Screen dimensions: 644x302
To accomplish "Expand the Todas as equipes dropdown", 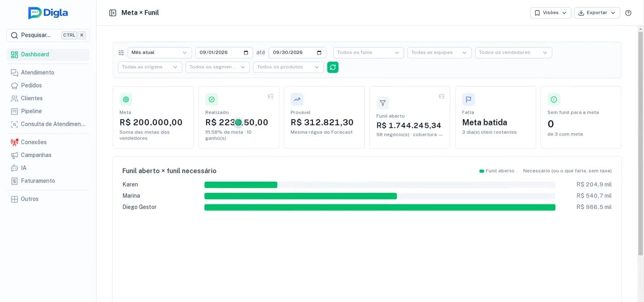I will coord(440,53).
